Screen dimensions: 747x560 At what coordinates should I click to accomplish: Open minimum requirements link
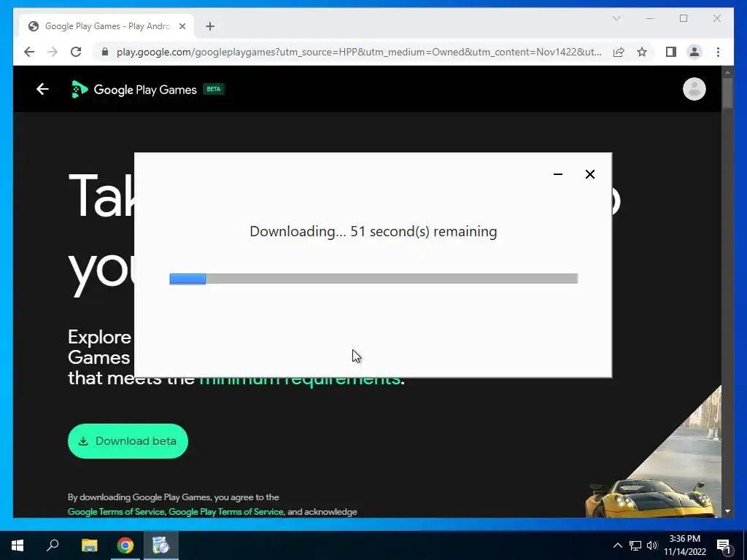point(300,381)
